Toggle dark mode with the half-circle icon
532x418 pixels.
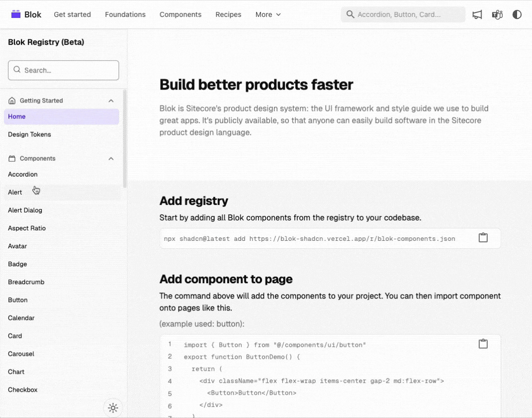(517, 14)
